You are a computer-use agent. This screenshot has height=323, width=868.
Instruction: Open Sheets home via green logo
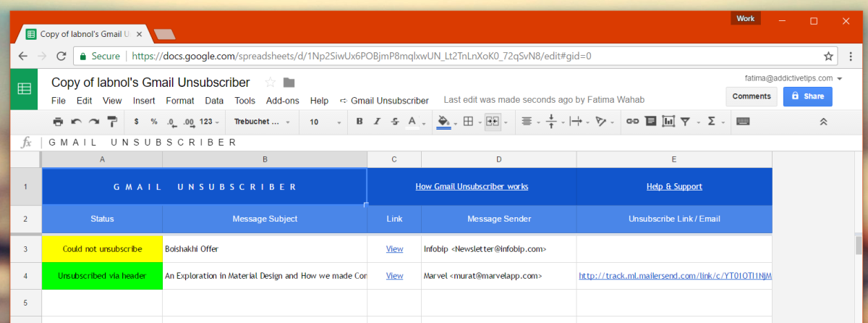point(24,89)
